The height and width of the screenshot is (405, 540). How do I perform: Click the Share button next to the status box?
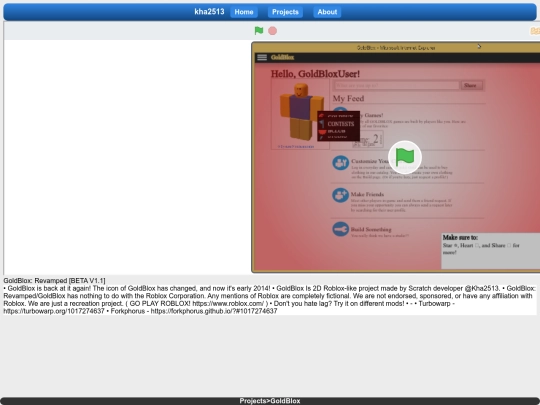pyautogui.click(x=471, y=85)
